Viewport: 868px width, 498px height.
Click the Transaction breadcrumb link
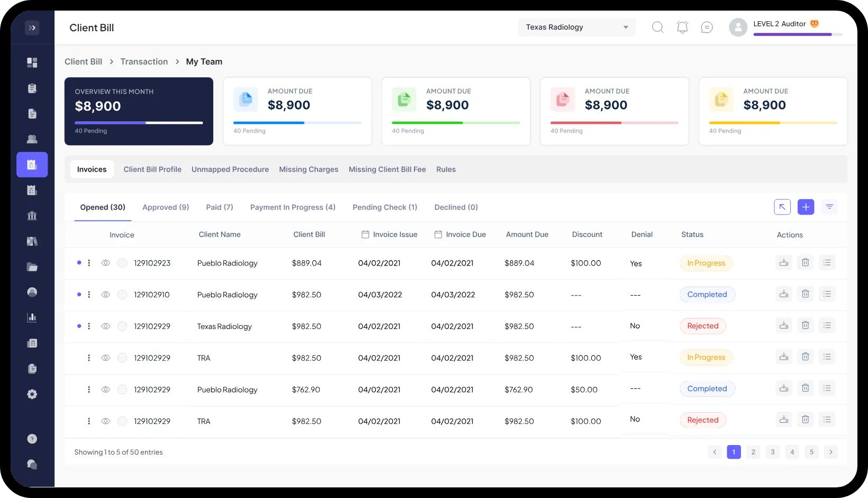pos(144,62)
